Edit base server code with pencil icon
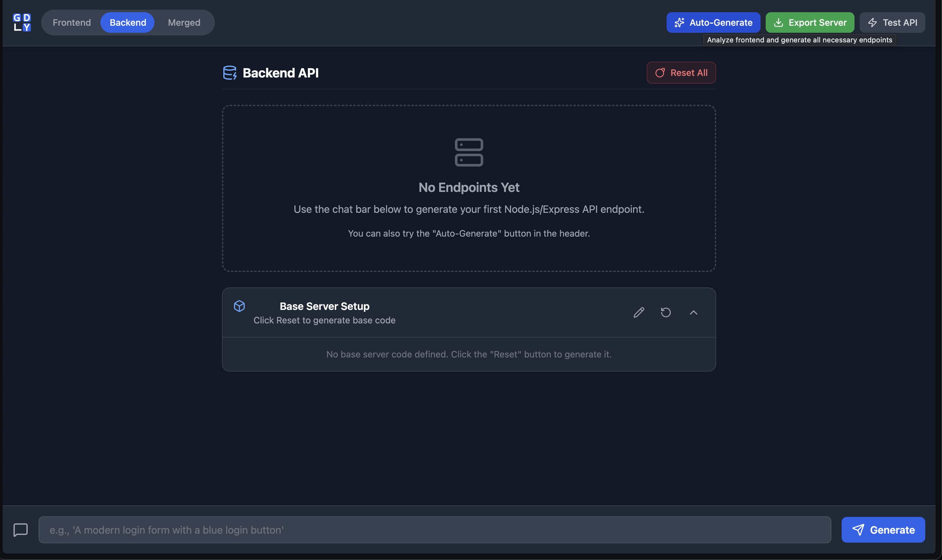This screenshot has height=560, width=942. [638, 312]
